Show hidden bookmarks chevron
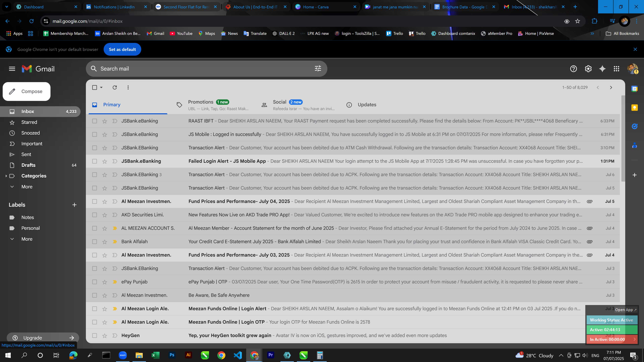 (592, 34)
